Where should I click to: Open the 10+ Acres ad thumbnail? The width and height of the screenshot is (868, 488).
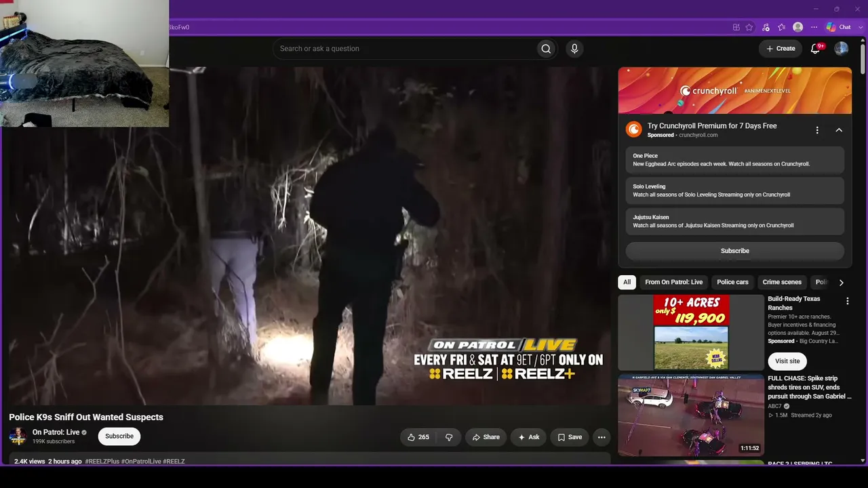(691, 333)
